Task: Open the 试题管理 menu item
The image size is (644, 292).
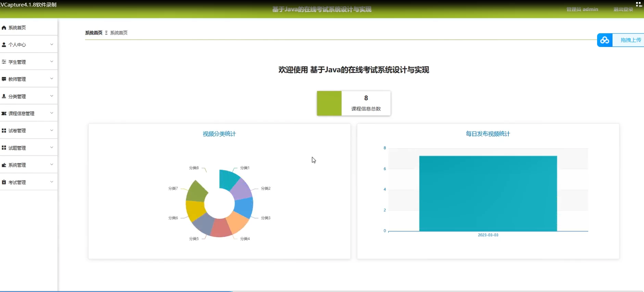Action: 17,148
